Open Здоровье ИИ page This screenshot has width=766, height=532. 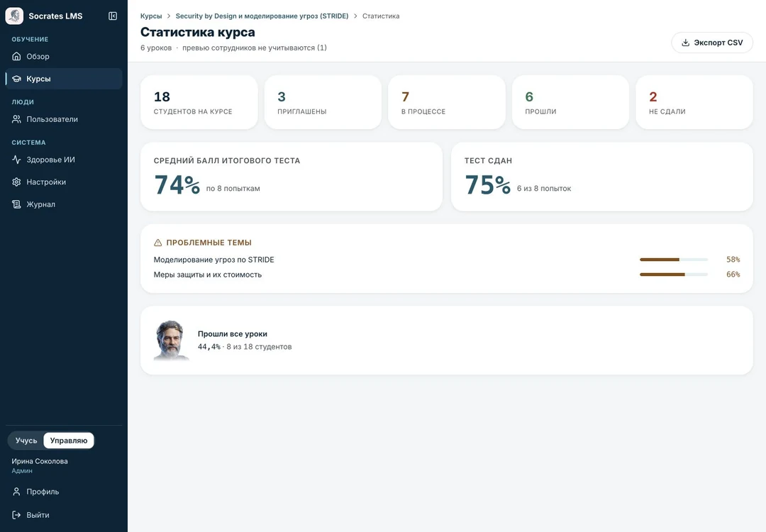[64, 160]
